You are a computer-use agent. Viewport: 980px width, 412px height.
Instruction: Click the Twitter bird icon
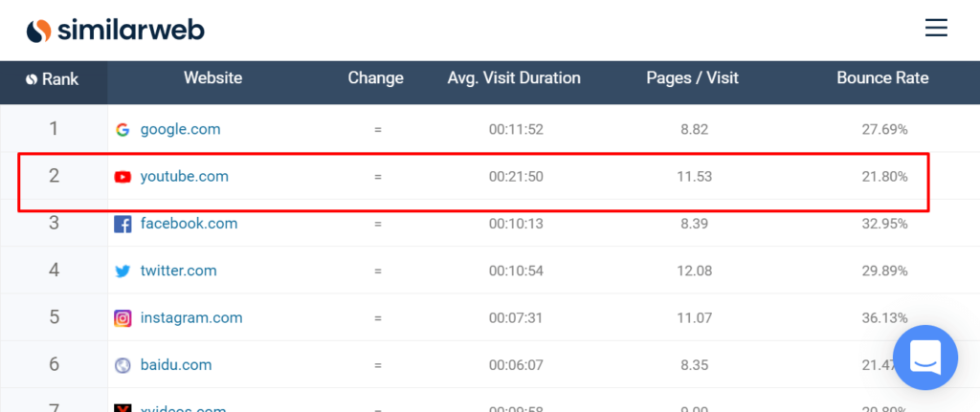[122, 271]
